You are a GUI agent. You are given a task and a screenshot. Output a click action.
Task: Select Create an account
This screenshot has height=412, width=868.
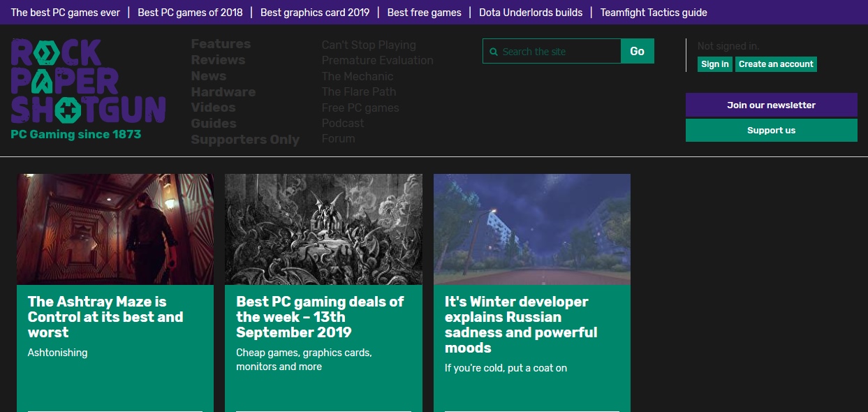pos(775,64)
